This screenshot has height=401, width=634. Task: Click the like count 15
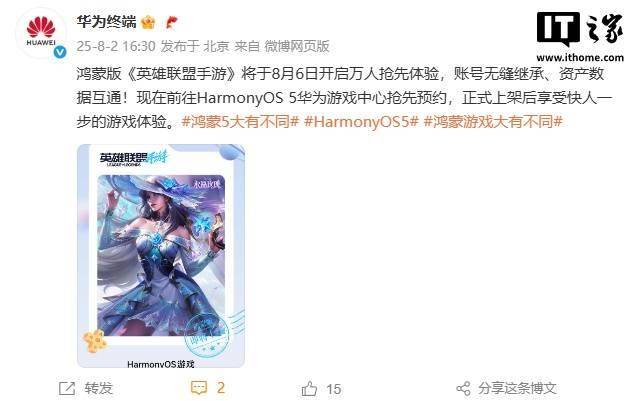pyautogui.click(x=334, y=389)
